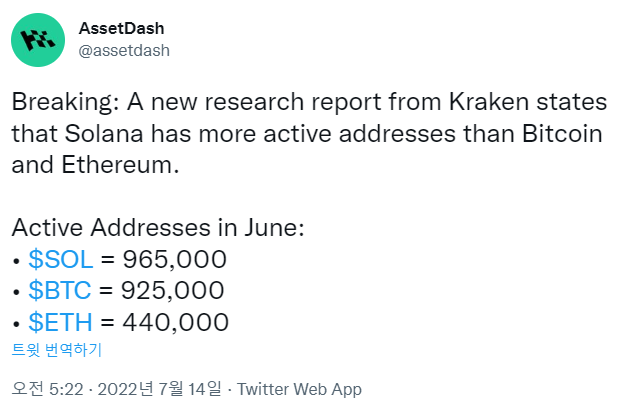Screen dimensions: 617x408
Task: Click the word Solana in the tweet
Action: (104, 133)
